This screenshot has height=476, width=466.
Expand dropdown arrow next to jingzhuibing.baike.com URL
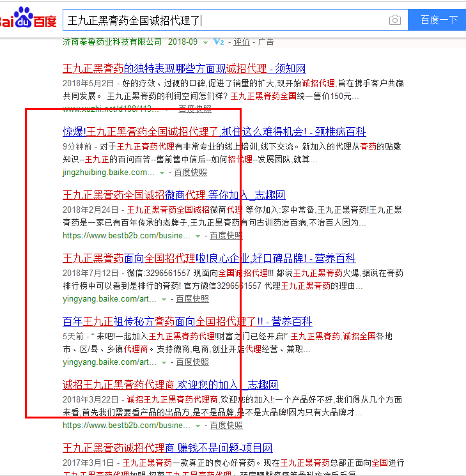click(x=162, y=173)
